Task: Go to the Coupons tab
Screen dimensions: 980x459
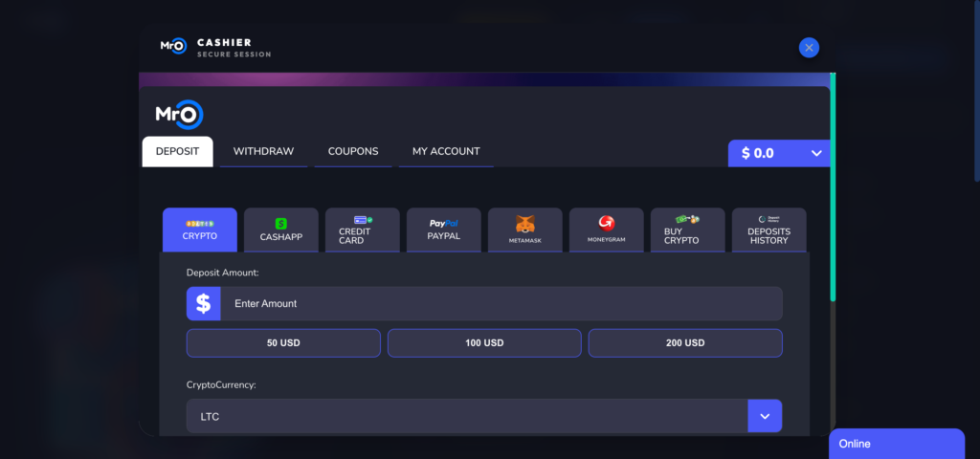Action: (x=353, y=152)
